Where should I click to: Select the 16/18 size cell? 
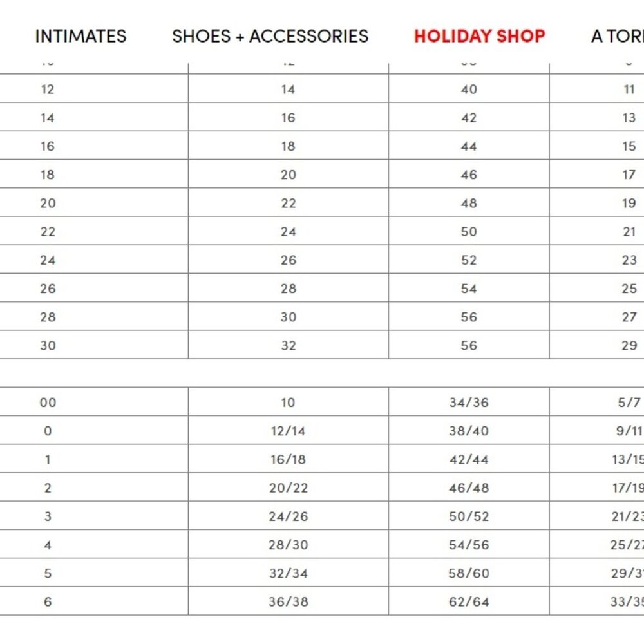(x=289, y=459)
